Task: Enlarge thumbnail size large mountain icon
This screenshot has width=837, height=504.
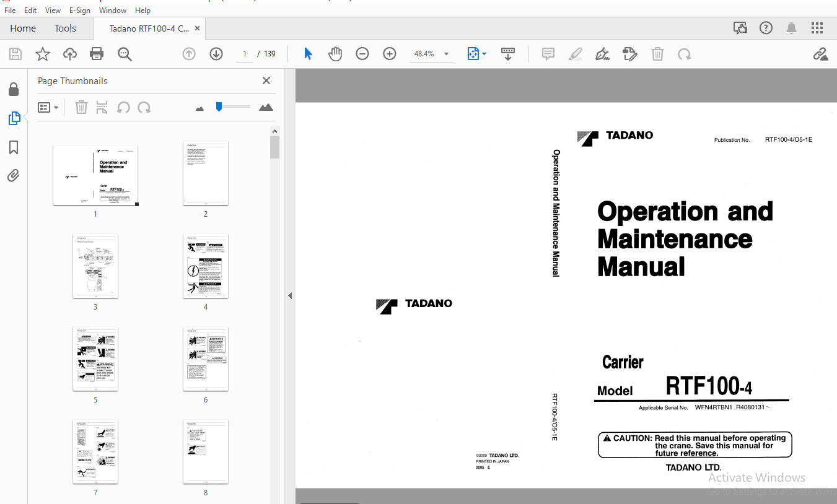Action: coord(266,107)
